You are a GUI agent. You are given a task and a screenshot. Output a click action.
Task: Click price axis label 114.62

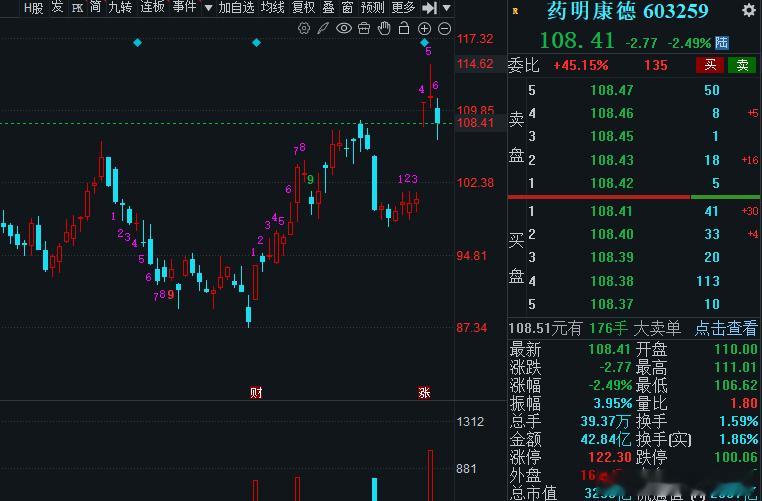pyautogui.click(x=475, y=63)
